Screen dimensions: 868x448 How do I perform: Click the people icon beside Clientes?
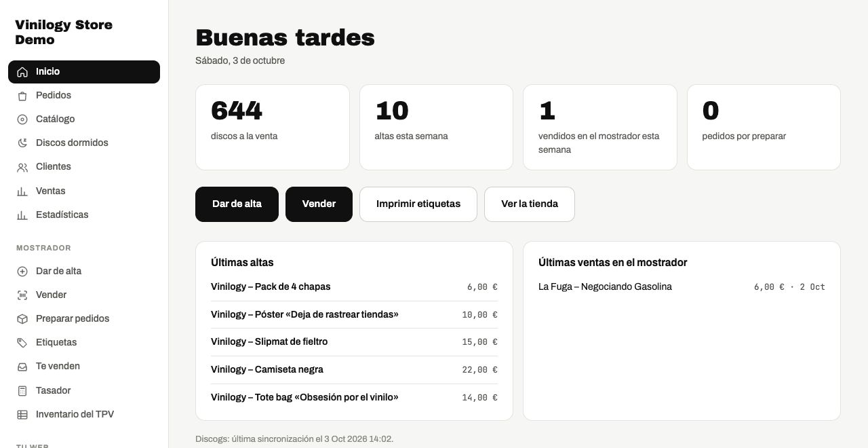[x=22, y=167]
